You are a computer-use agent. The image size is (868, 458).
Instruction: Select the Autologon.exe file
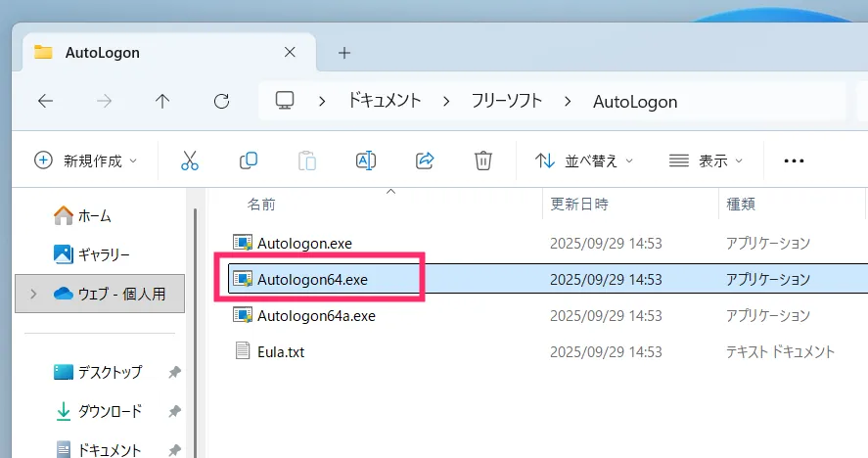pyautogui.click(x=304, y=243)
